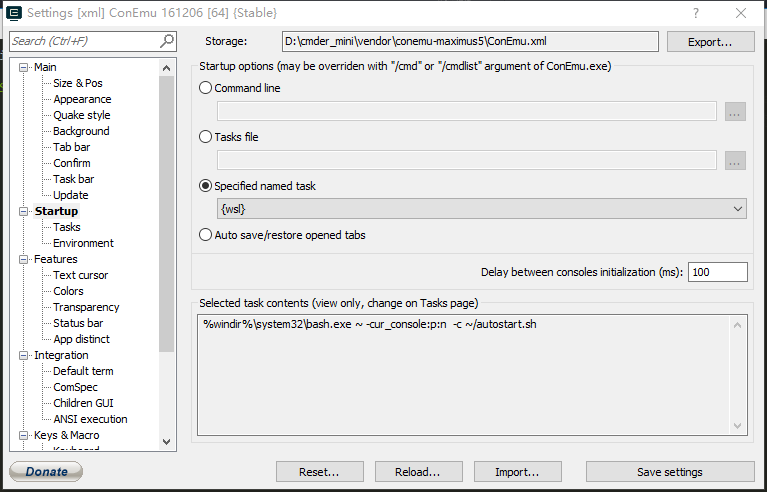The width and height of the screenshot is (767, 492).
Task: Click the settings tree scrollbar thumb
Action: tap(166, 214)
